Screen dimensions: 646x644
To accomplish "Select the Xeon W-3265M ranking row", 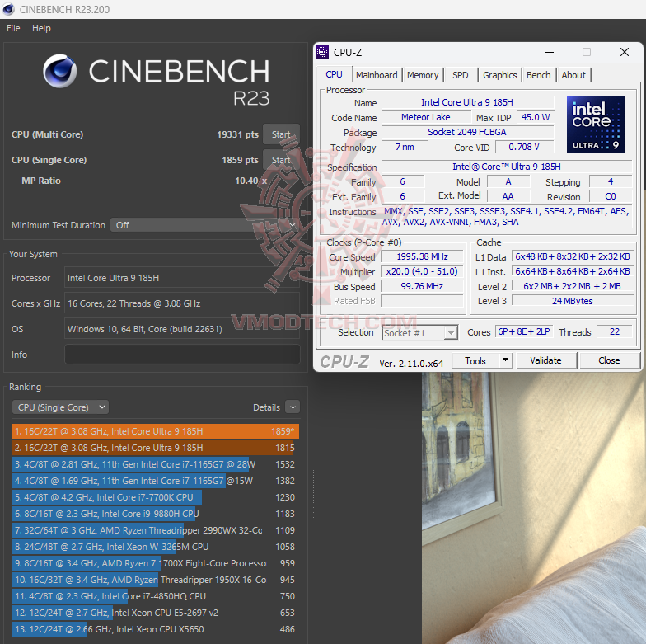I will point(155,547).
